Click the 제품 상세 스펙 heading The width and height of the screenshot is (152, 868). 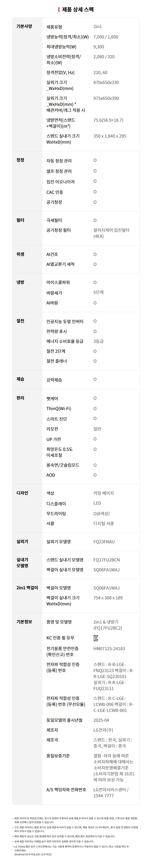click(x=78, y=9)
